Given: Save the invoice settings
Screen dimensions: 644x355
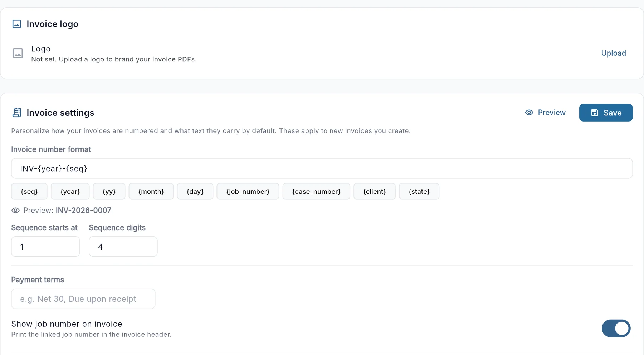Looking at the screenshot, I should pyautogui.click(x=606, y=113).
